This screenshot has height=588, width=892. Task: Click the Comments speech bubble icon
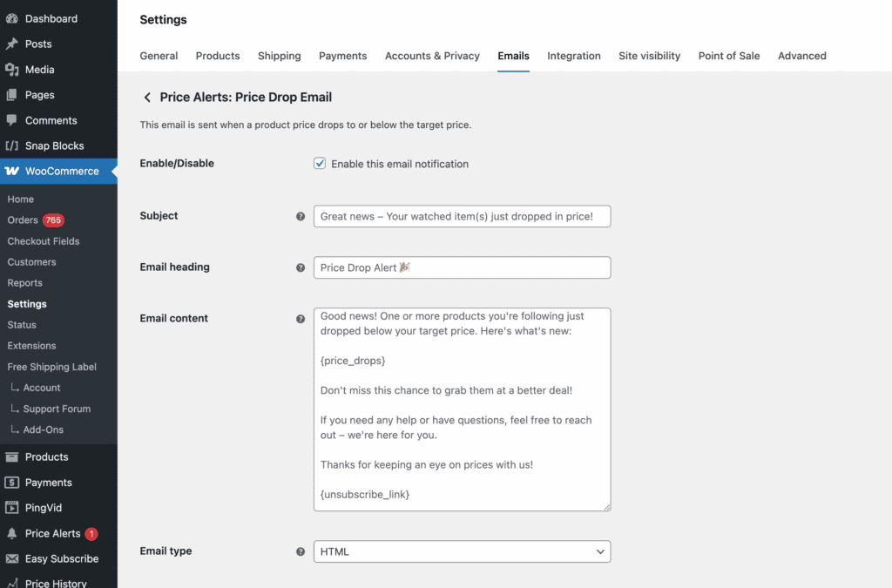click(x=12, y=120)
